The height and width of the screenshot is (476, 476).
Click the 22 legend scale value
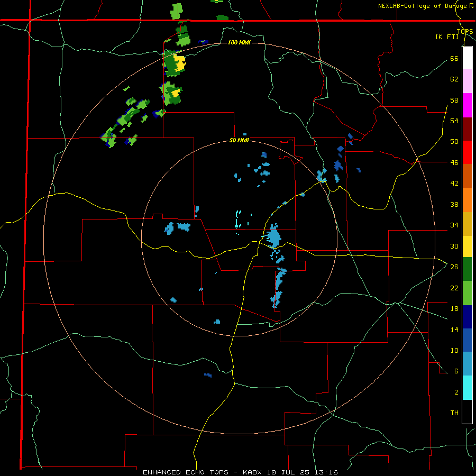pos(454,288)
